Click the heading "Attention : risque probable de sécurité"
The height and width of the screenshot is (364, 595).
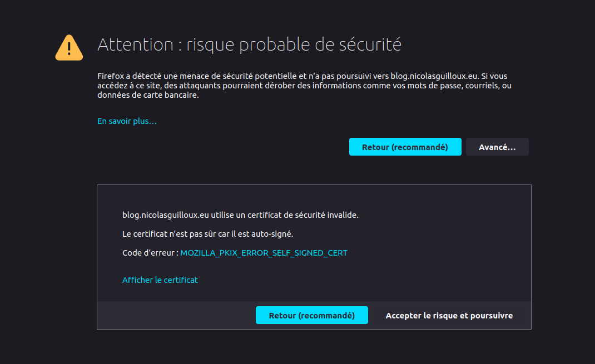tap(249, 45)
